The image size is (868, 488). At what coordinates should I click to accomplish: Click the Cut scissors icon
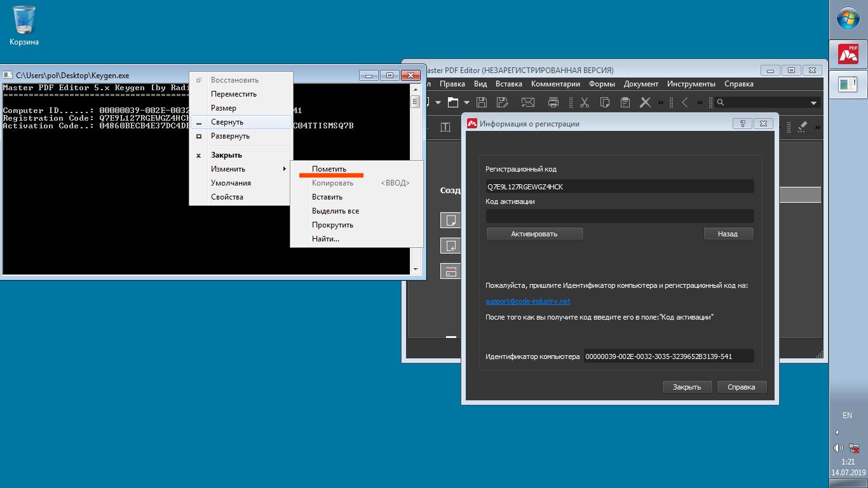pos(585,102)
